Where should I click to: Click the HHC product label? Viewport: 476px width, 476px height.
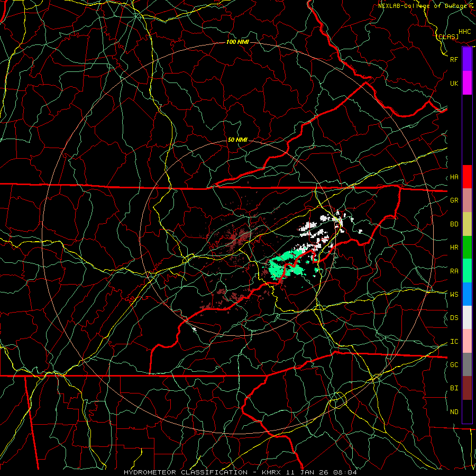465,32
